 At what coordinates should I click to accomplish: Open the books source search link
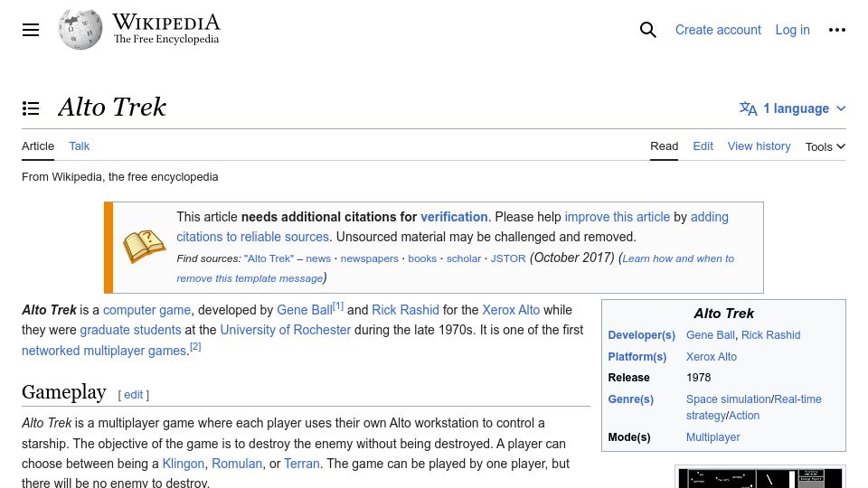point(422,258)
